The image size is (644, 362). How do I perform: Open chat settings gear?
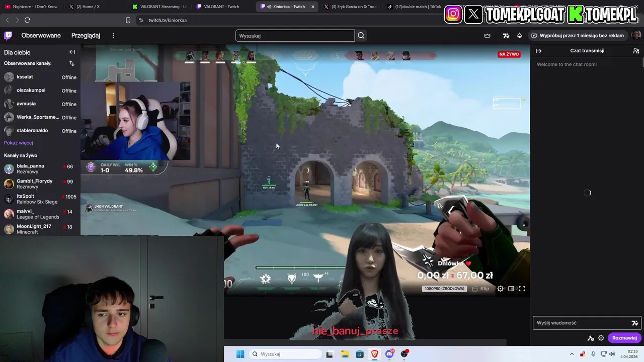[x=601, y=338]
